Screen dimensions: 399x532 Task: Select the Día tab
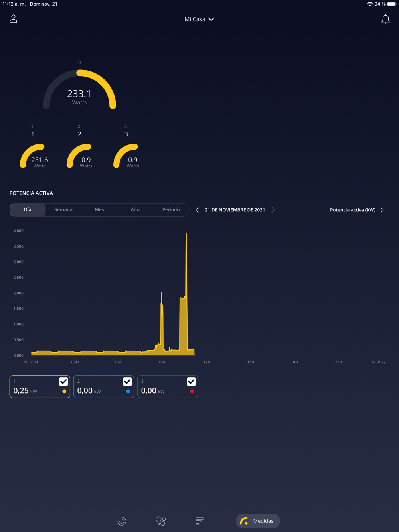pos(28,210)
